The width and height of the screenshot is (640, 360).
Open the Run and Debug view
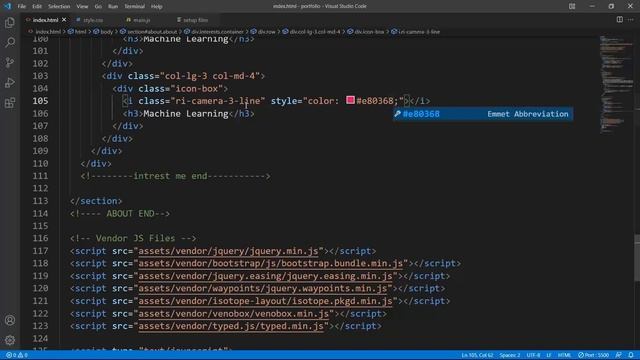pos(10,82)
